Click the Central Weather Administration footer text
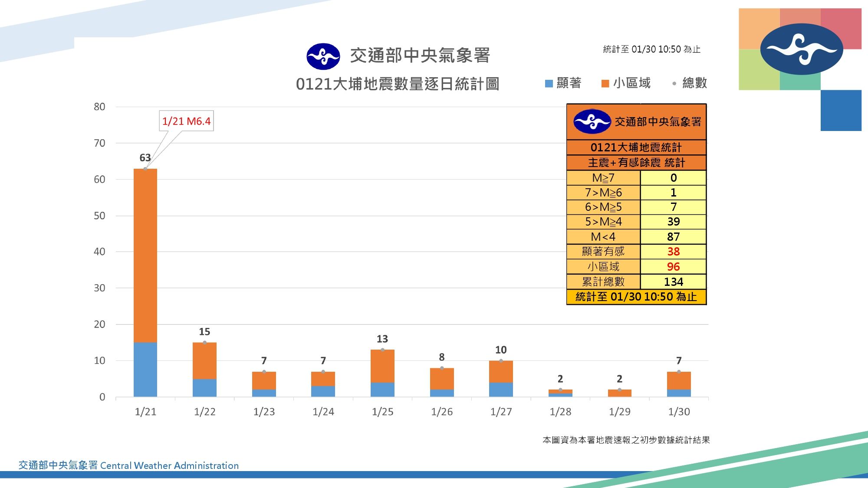868x488 pixels. click(128, 465)
